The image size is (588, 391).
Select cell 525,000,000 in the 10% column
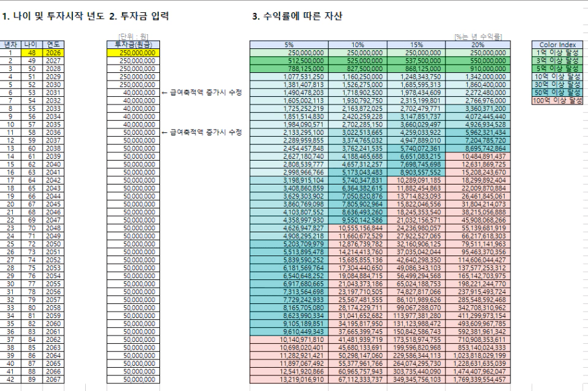click(358, 61)
